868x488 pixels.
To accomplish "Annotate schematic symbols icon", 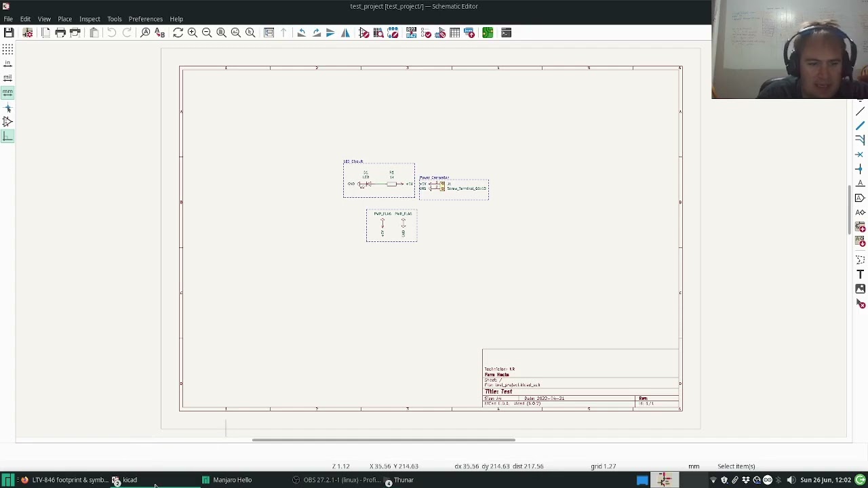I will click(412, 33).
